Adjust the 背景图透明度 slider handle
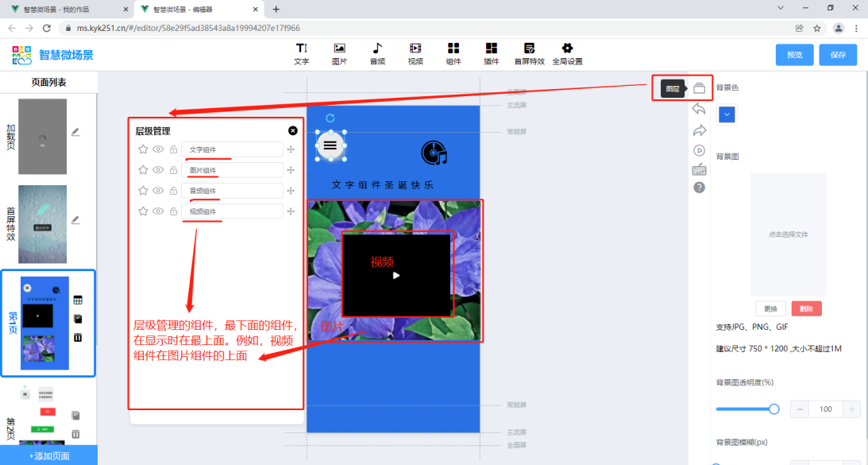868x465 pixels. (x=773, y=409)
